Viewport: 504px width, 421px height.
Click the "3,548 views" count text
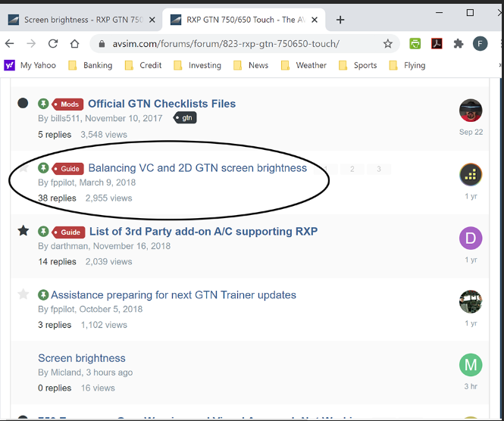pos(104,135)
